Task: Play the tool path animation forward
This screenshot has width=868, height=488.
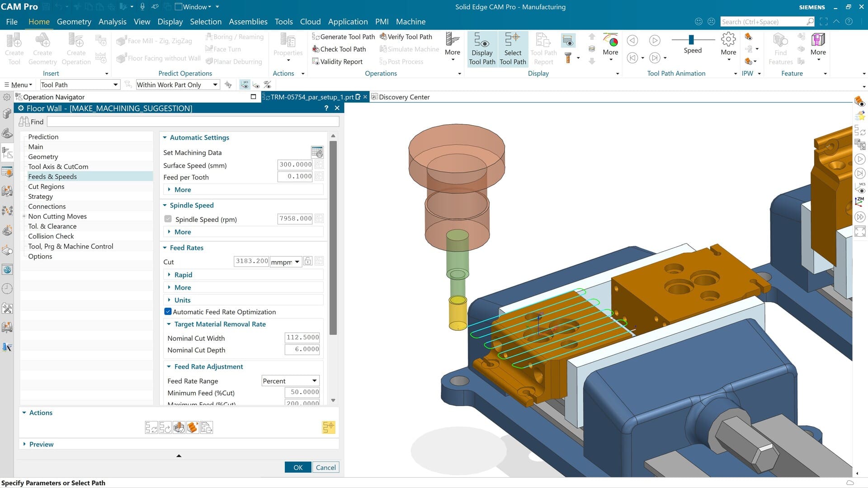Action: (x=655, y=40)
